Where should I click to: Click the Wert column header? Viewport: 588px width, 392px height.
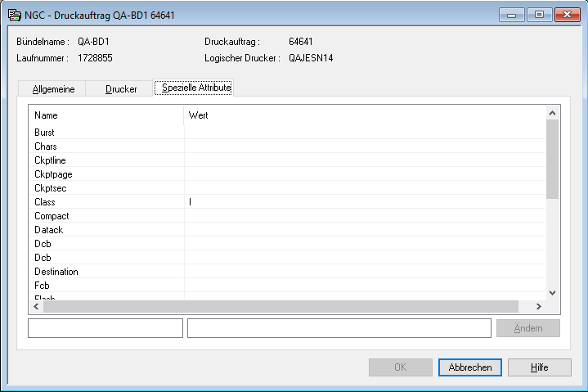[364, 115]
